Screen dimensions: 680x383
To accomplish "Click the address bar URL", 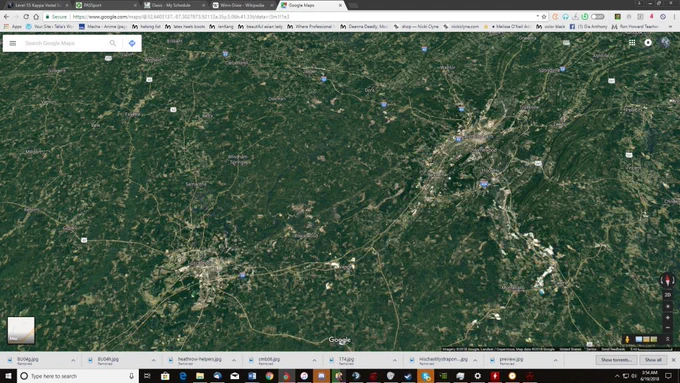I will coord(180,16).
